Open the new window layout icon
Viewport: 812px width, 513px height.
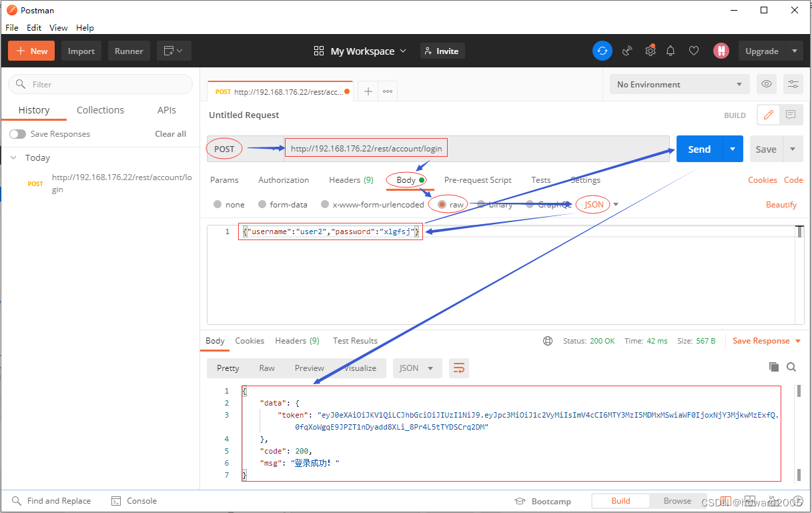click(174, 51)
